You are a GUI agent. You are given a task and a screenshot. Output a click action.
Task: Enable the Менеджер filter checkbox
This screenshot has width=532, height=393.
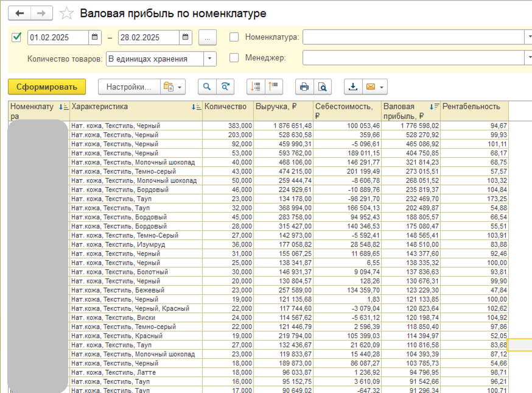(234, 58)
